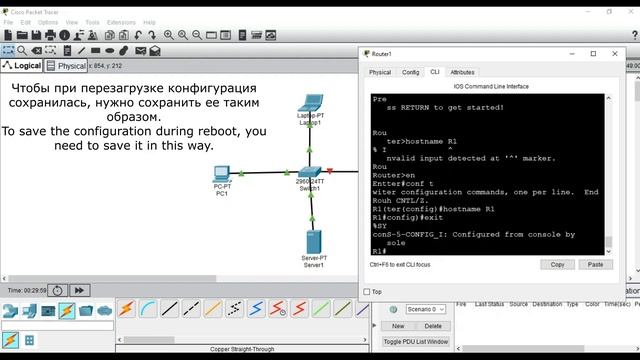Add a Simple PDU envelope
This screenshot has height=360, width=640.
[140, 51]
